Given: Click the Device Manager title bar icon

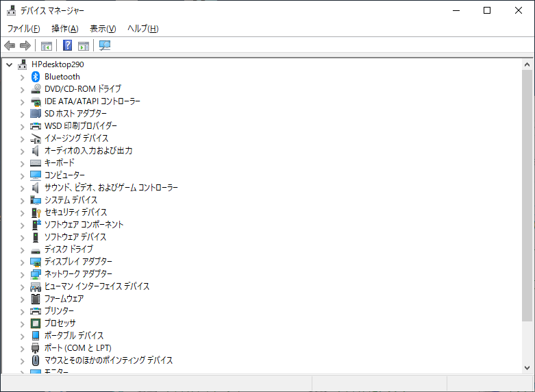Looking at the screenshot, I should [x=11, y=10].
